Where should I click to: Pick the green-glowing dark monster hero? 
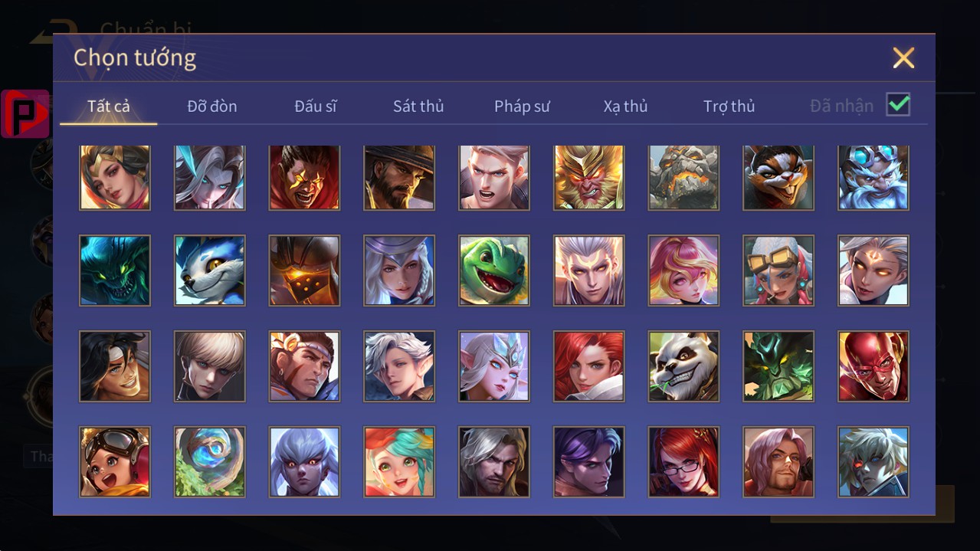tap(115, 271)
